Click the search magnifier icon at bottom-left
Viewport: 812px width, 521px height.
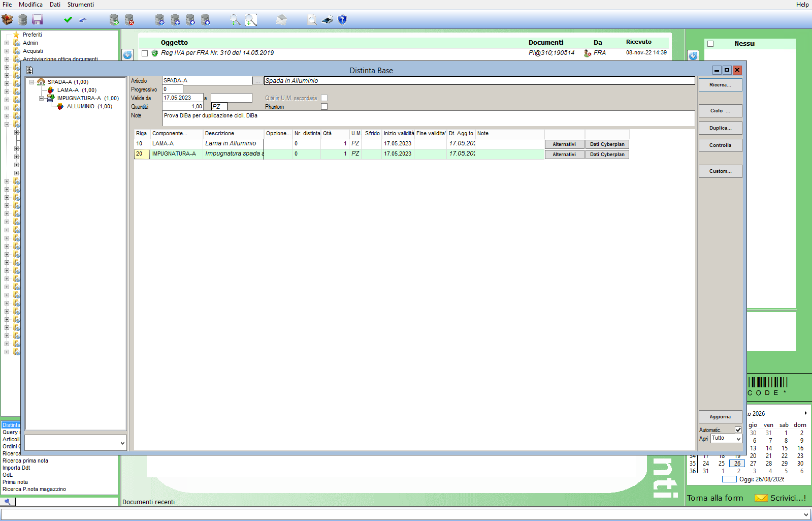point(8,502)
